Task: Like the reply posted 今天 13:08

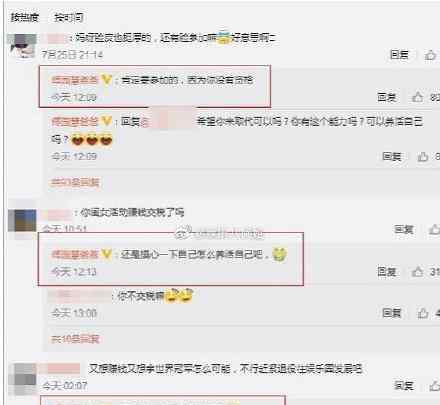Action: point(423,313)
